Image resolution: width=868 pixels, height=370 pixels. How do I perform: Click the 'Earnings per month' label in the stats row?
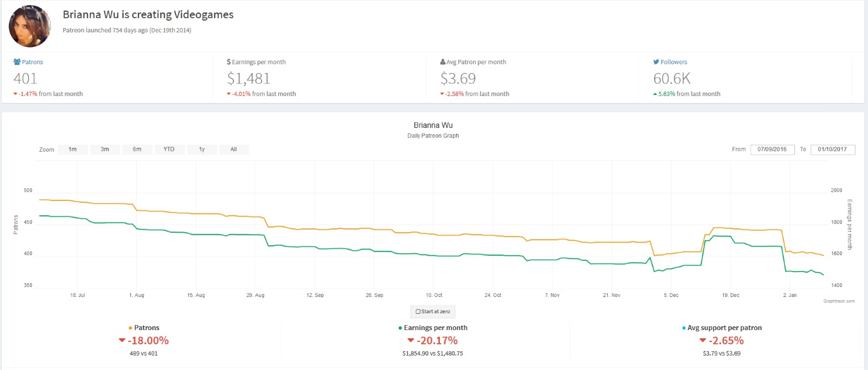pos(259,62)
